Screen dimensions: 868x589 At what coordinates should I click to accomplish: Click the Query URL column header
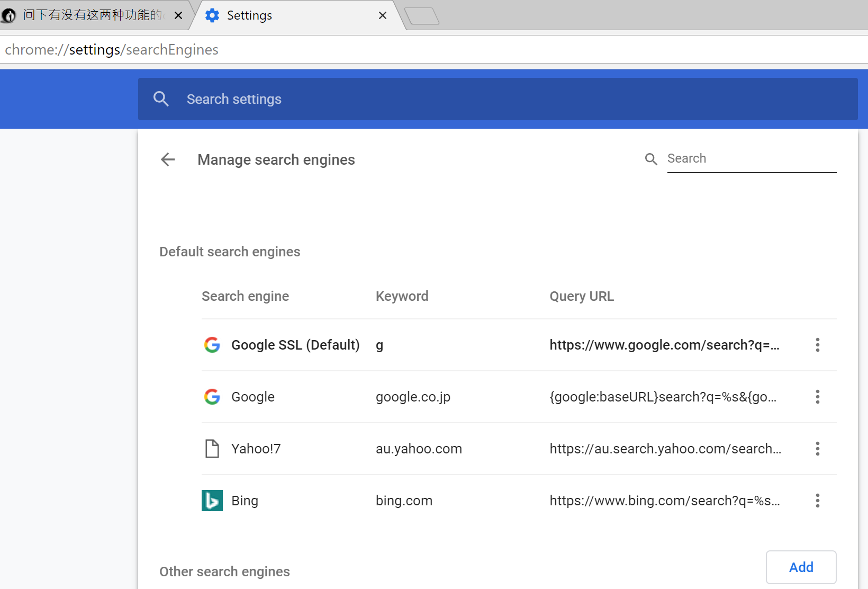582,296
